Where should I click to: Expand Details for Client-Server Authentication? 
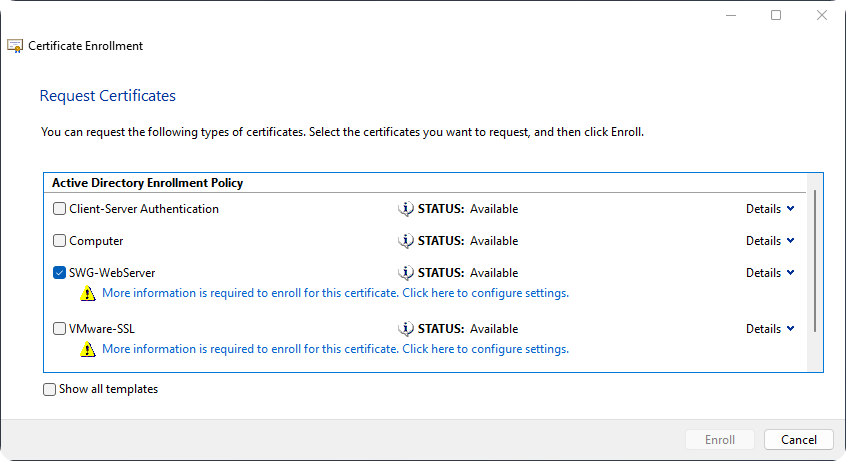770,209
